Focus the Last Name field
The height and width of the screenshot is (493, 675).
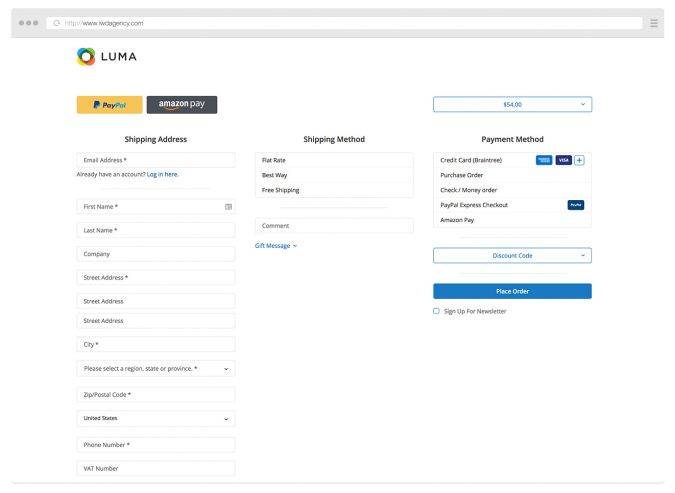tap(156, 230)
